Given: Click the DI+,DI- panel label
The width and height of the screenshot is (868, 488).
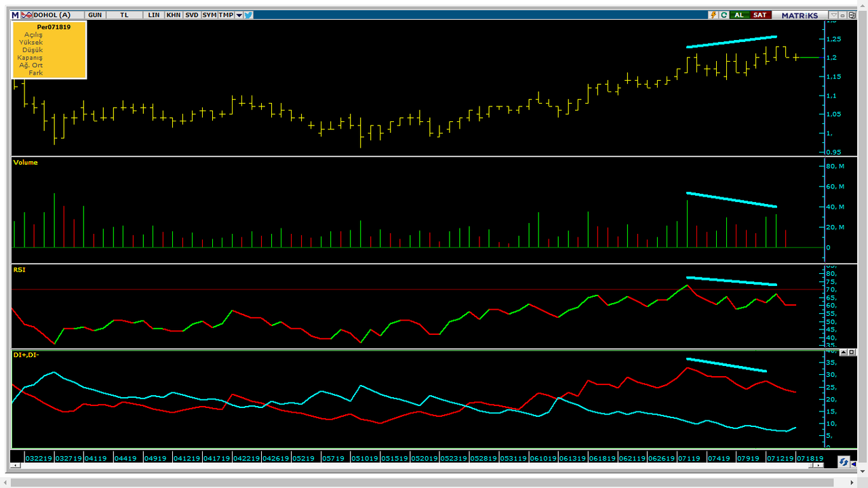Looking at the screenshot, I should tap(26, 355).
